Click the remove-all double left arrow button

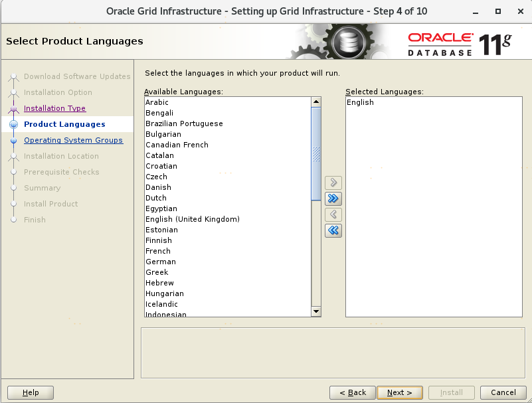coord(333,230)
